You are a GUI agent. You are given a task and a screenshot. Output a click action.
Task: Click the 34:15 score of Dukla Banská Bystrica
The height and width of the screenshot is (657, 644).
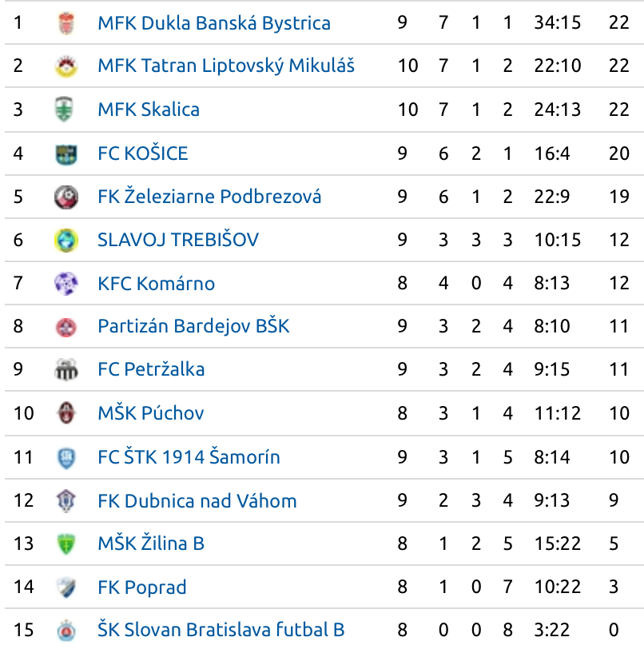tap(557, 22)
